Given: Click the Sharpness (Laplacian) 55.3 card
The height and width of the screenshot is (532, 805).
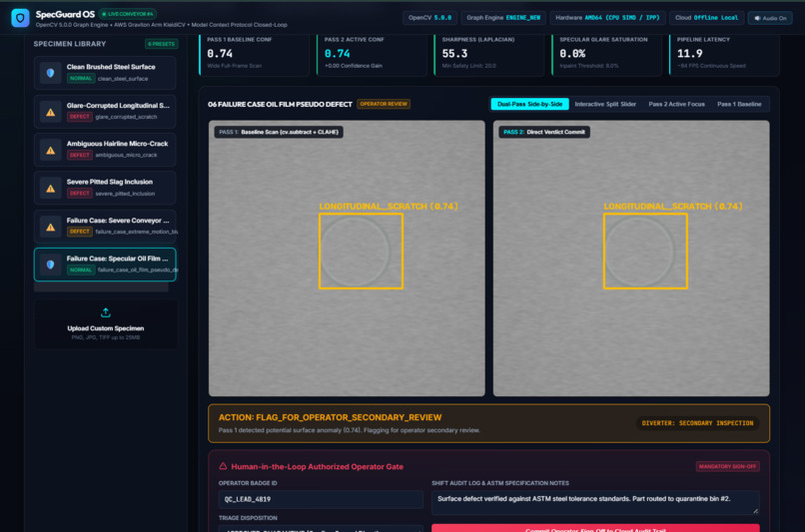Looking at the screenshot, I should coord(489,55).
